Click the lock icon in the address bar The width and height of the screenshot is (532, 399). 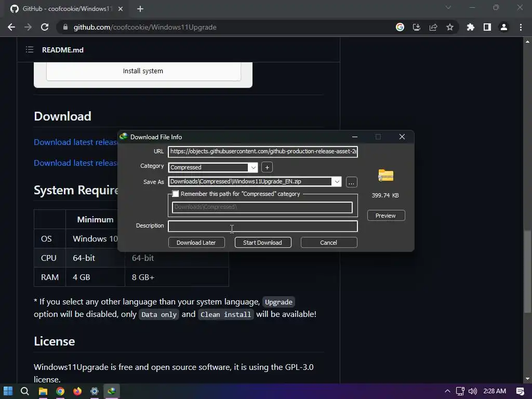click(65, 27)
